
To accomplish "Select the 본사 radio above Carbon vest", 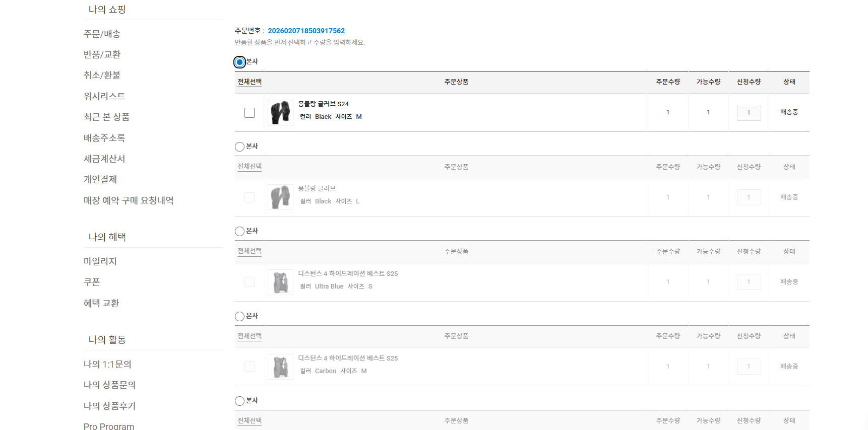I will (240, 316).
